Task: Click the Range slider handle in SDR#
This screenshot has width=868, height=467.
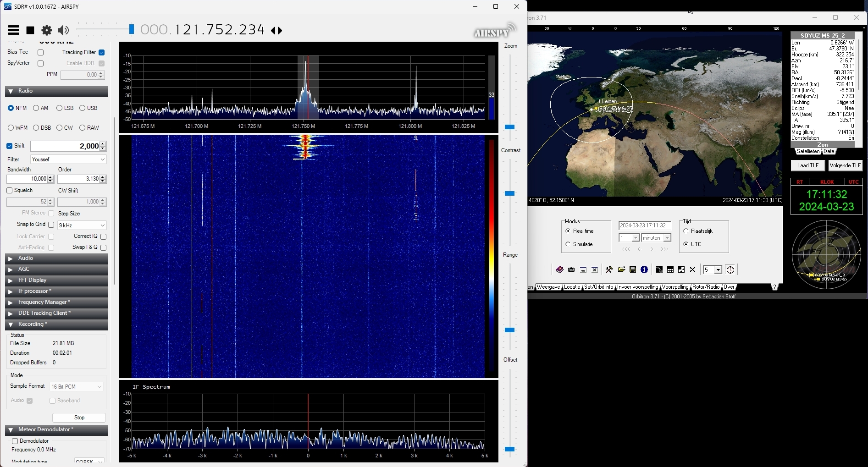Action: (x=509, y=330)
